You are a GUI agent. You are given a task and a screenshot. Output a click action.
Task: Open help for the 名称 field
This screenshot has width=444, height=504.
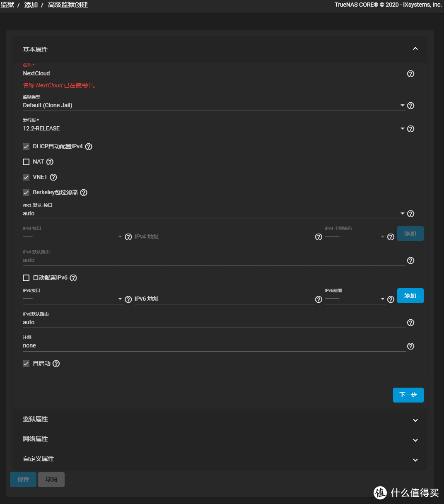point(410,74)
